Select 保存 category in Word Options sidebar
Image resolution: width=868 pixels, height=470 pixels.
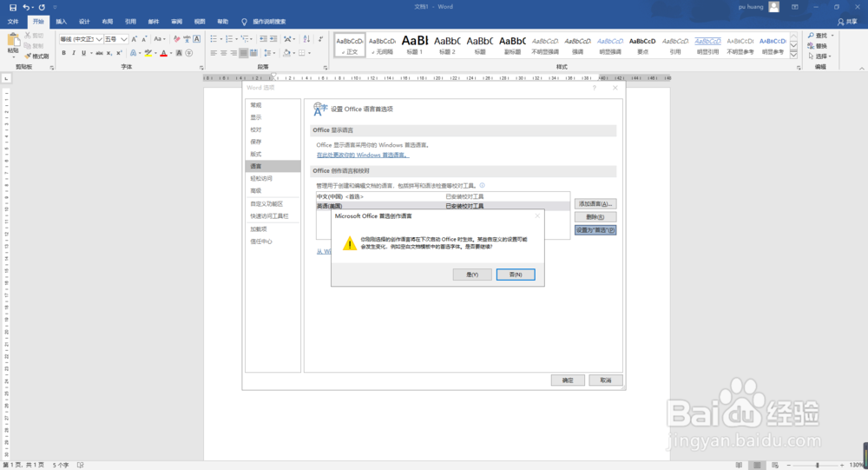(x=273, y=142)
